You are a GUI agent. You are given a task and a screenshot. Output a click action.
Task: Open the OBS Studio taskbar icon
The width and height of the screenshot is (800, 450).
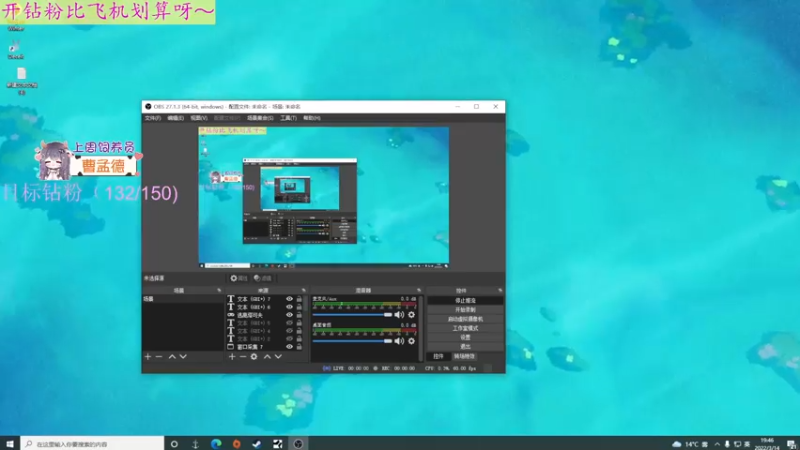click(298, 444)
